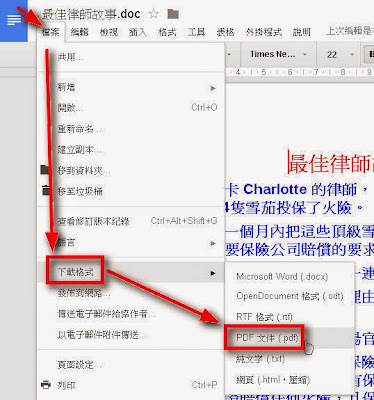Click the red heading 最佳律師 in the document

pyautogui.click(x=330, y=164)
